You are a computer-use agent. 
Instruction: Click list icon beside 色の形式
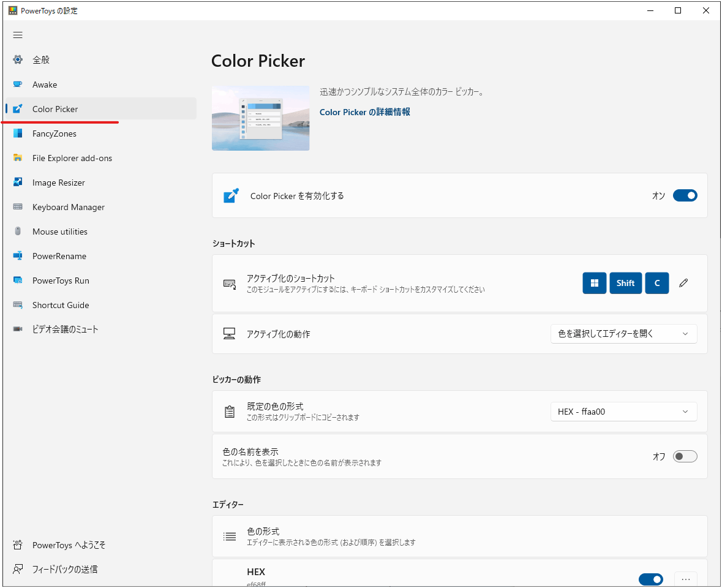coord(229,537)
